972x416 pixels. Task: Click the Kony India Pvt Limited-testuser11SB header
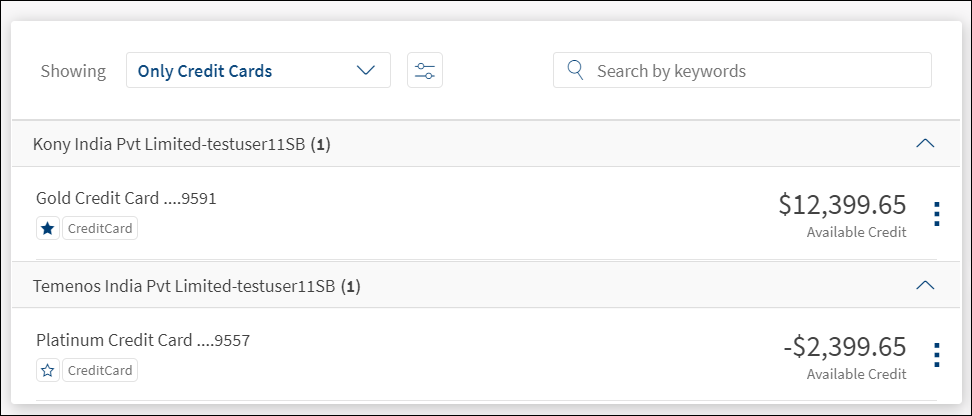click(x=182, y=144)
